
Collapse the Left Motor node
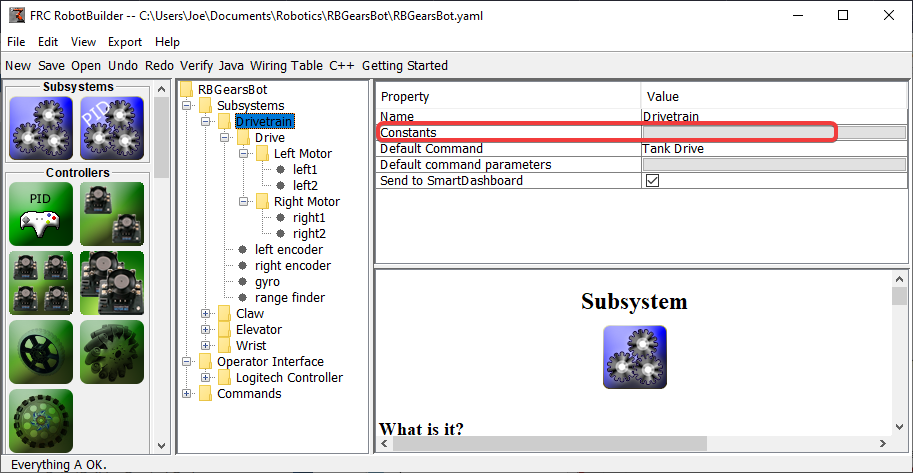click(243, 154)
